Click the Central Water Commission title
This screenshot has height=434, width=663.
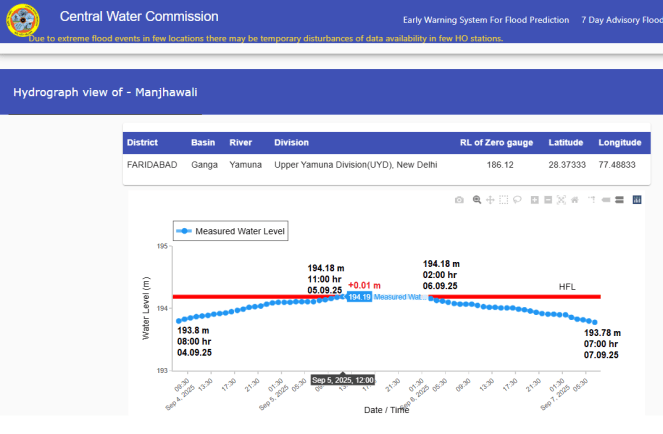pos(139,17)
